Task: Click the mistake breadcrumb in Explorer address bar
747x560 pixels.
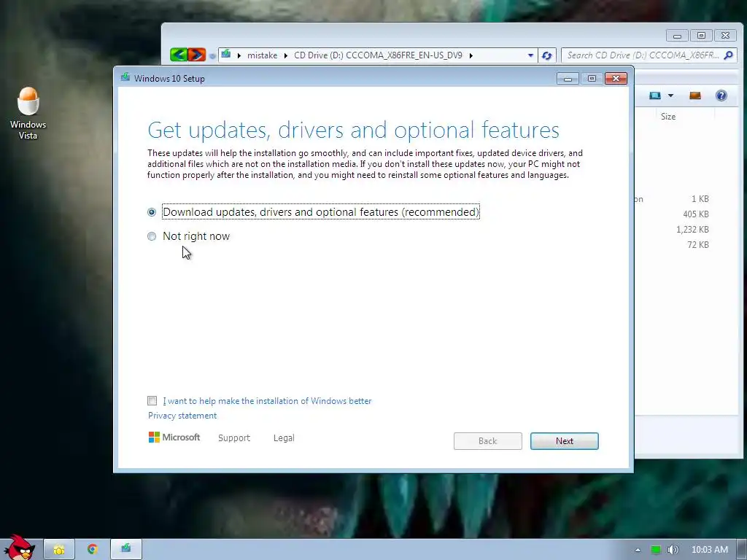Action: tap(262, 55)
